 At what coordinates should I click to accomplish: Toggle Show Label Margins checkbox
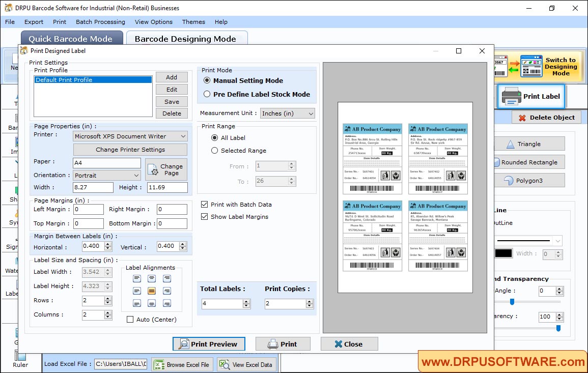[204, 217]
